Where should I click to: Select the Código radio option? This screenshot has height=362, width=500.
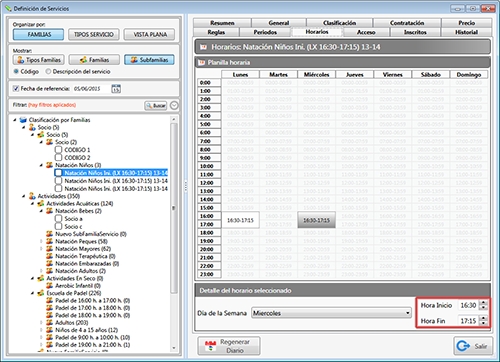tap(16, 71)
